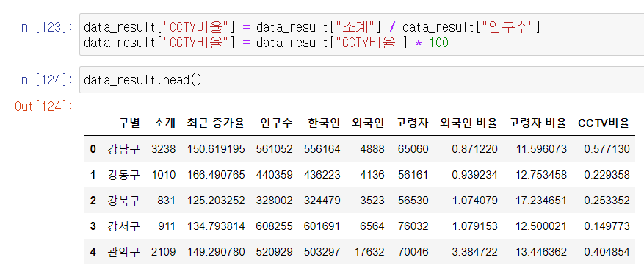The width and height of the screenshot is (644, 274).
Task: Click the population value 520929
Action: click(x=275, y=252)
